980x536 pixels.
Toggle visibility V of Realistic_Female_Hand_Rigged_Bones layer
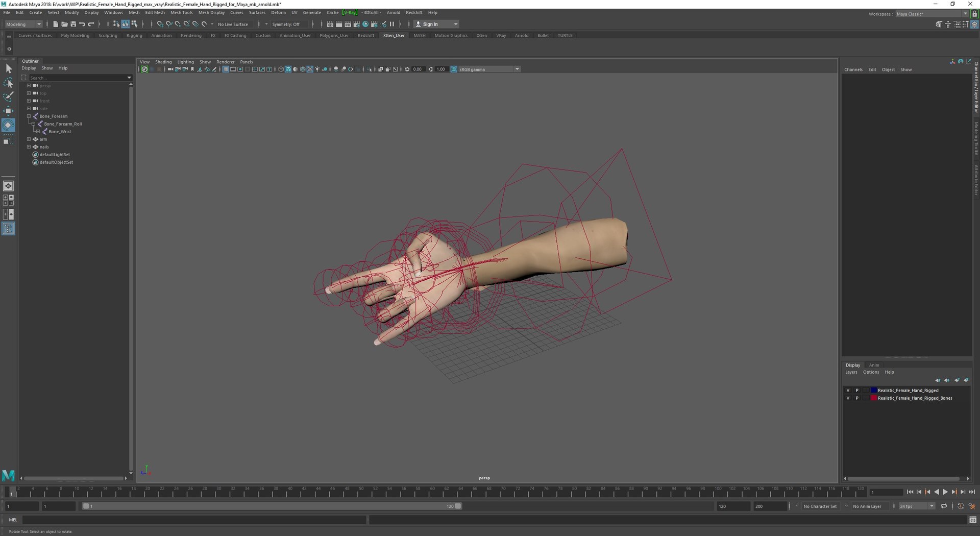point(848,398)
